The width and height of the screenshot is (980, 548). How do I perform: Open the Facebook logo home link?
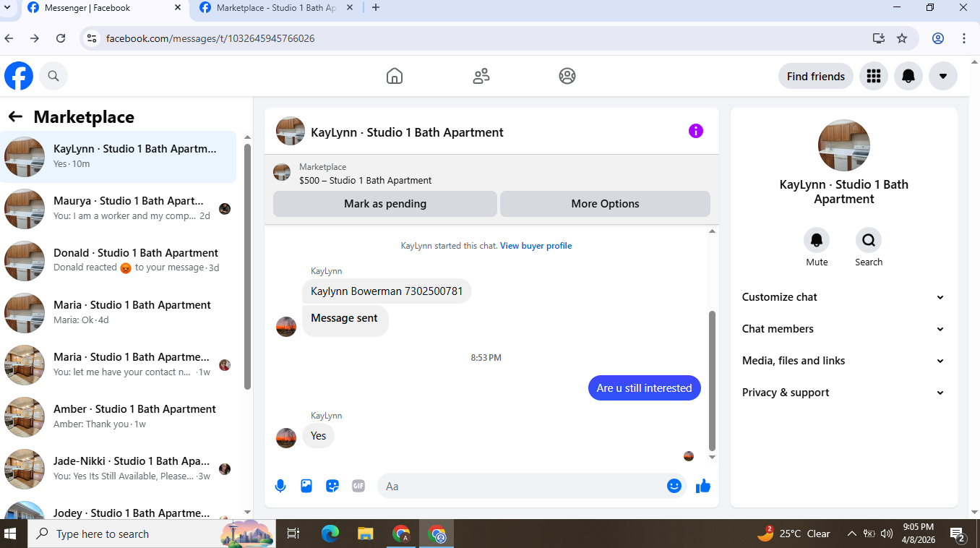[x=19, y=76]
